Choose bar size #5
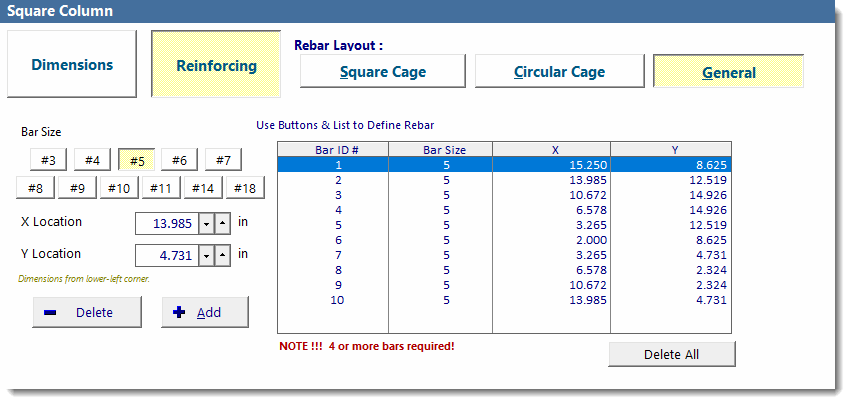Screen dimensions: 850x404 pos(137,160)
